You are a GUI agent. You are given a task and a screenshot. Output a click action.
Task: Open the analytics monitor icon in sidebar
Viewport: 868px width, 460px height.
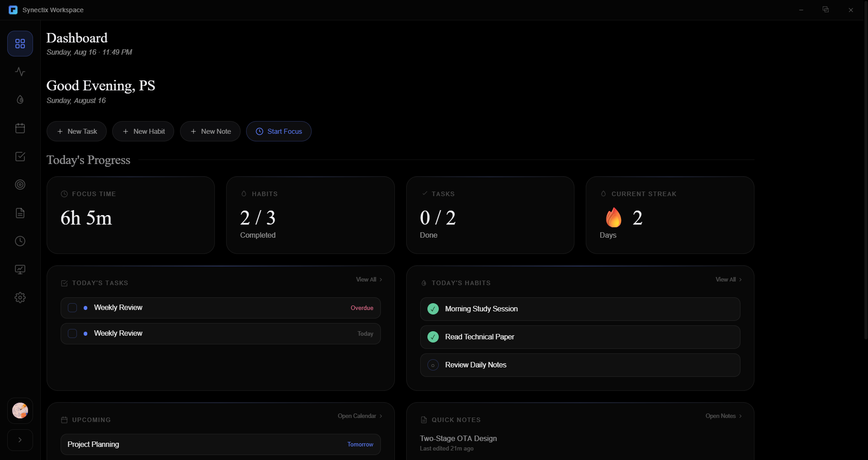tap(20, 269)
